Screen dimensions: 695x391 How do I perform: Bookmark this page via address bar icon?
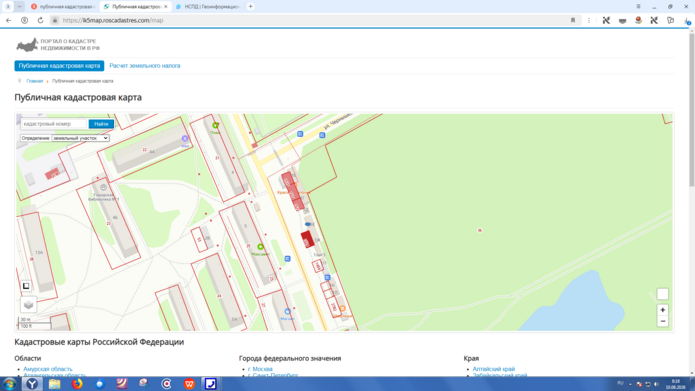[573, 20]
